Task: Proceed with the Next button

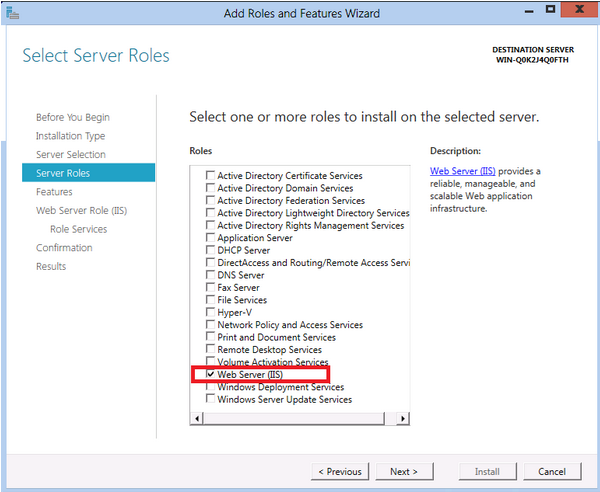Action: pos(404,471)
